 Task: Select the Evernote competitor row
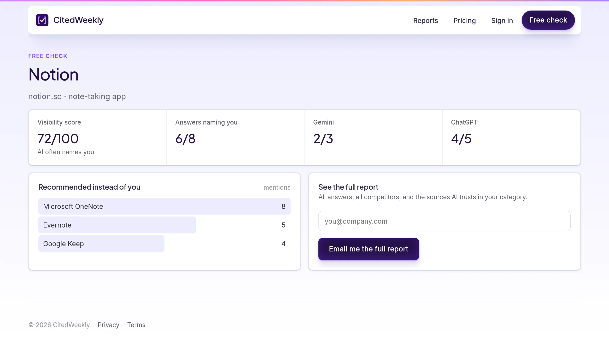coord(164,225)
